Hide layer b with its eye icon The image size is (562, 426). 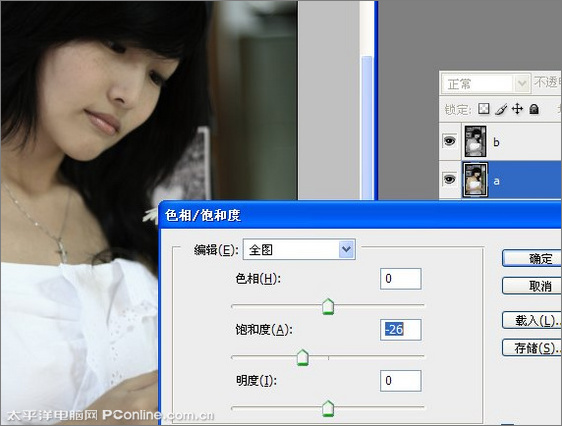tap(449, 141)
